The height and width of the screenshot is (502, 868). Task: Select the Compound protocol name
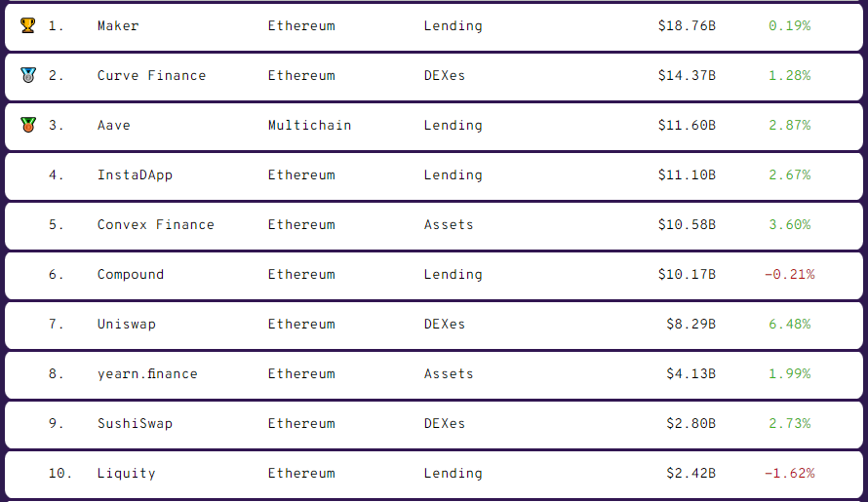(x=130, y=275)
